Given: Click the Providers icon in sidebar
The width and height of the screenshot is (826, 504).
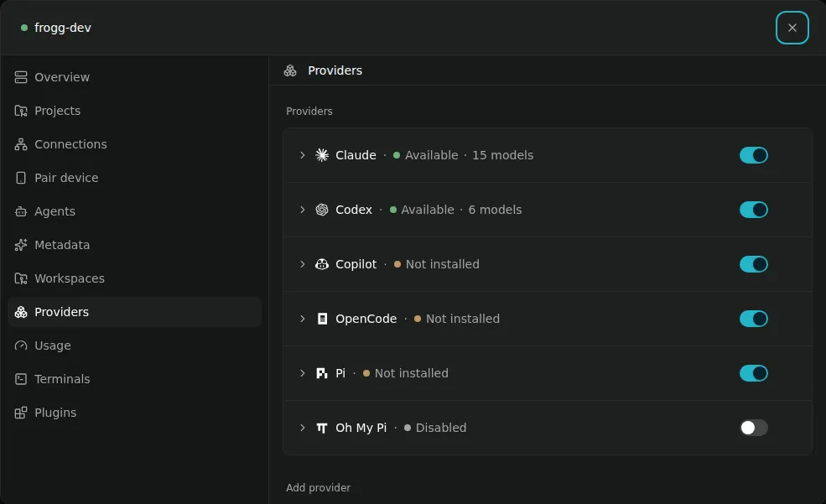Looking at the screenshot, I should pyautogui.click(x=20, y=312).
